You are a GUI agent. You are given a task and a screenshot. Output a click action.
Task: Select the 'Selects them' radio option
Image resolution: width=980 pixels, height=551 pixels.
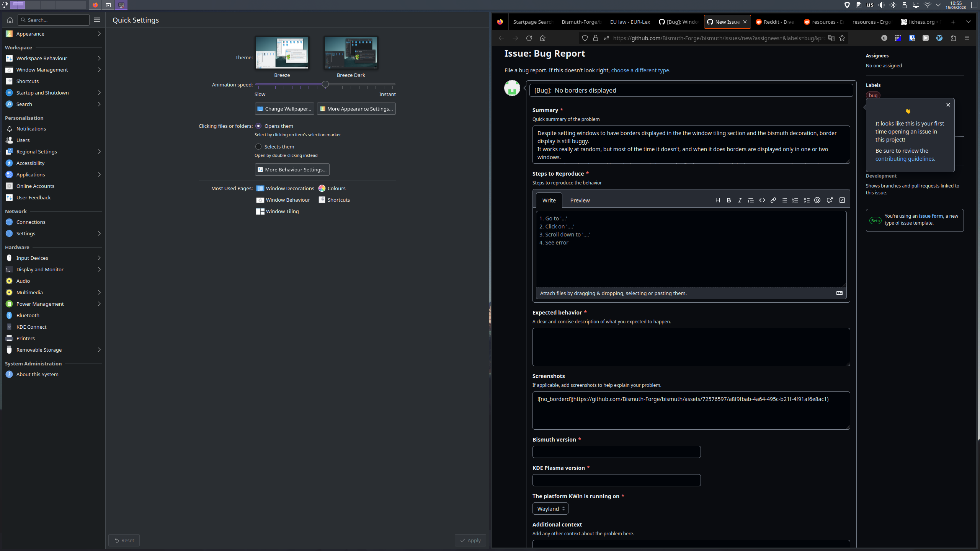point(259,147)
